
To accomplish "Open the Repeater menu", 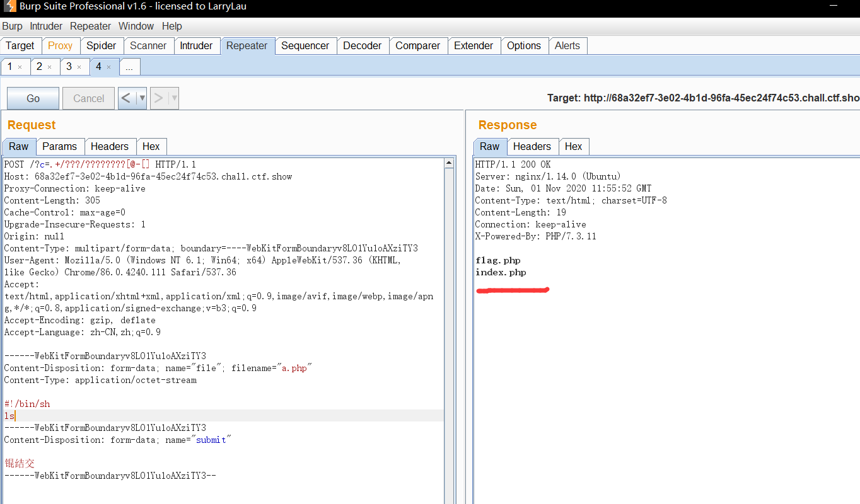I will coord(90,26).
